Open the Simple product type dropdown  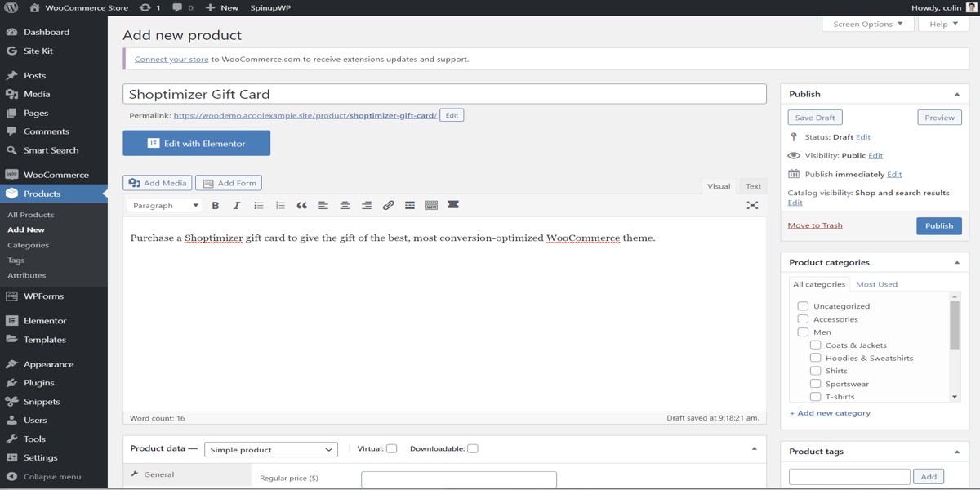(270, 450)
